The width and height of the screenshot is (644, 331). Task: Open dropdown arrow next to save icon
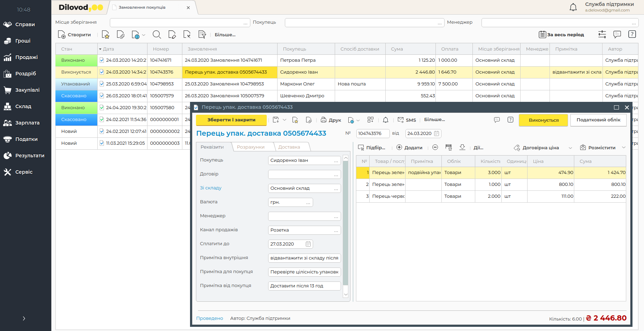pos(285,120)
